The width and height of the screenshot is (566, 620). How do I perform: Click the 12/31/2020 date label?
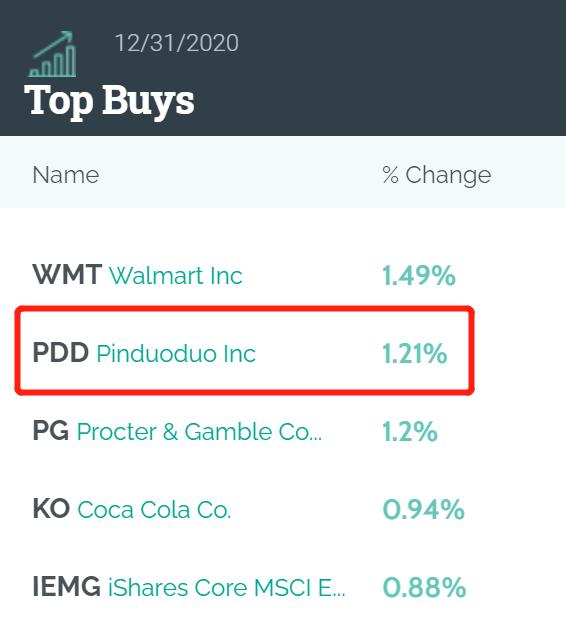[x=177, y=43]
